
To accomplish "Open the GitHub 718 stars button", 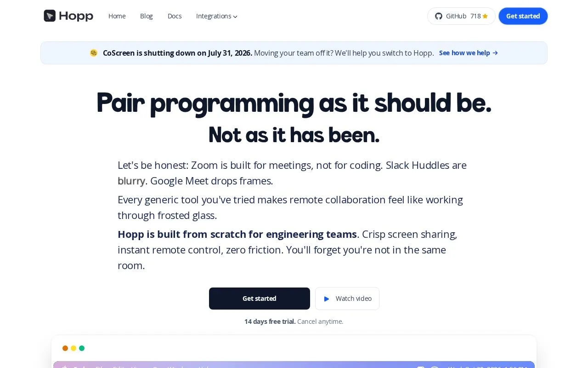I will (461, 16).
